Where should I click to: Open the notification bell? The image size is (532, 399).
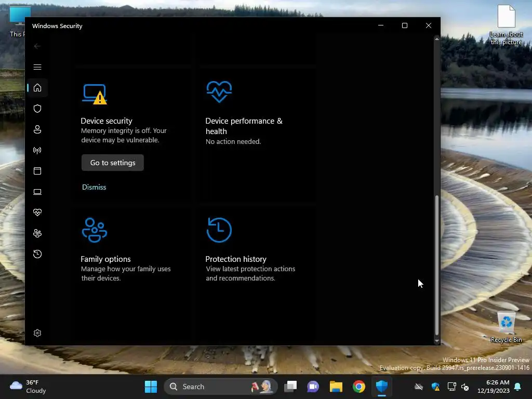click(518, 387)
